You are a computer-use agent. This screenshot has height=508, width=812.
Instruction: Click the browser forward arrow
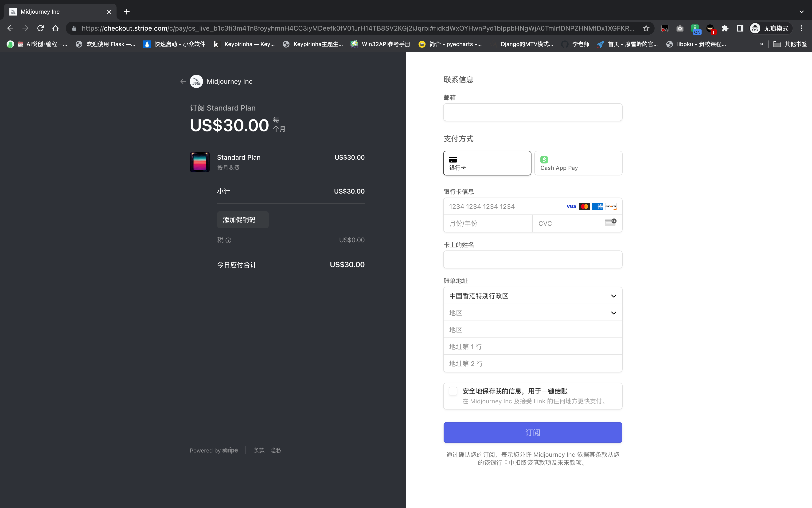26,28
